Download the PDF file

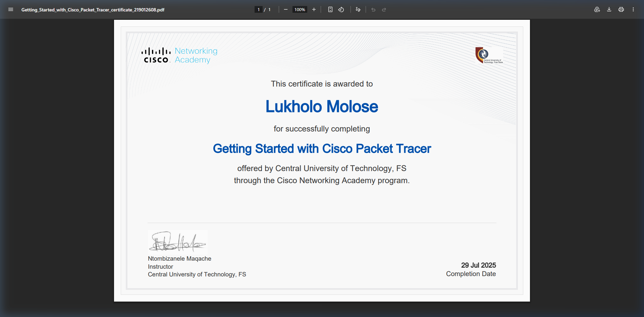(x=609, y=9)
